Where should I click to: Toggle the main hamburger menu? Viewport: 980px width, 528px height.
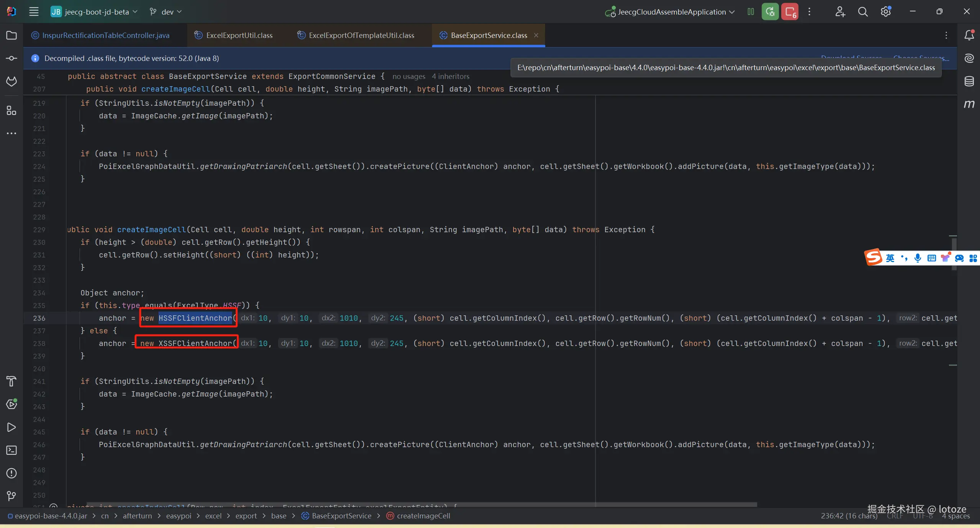[34, 12]
